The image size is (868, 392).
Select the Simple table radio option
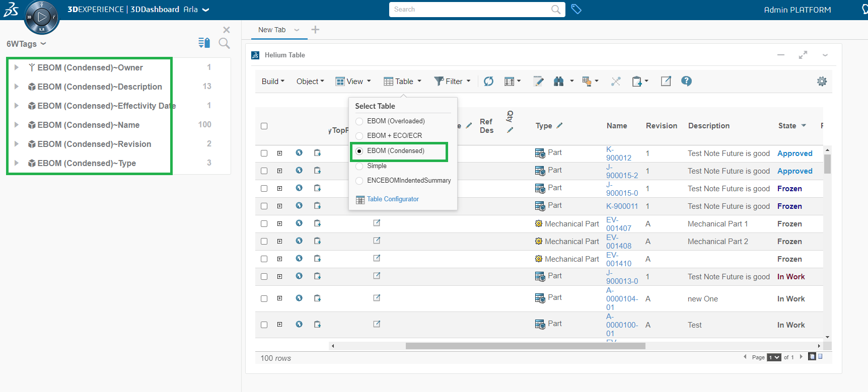(x=359, y=166)
